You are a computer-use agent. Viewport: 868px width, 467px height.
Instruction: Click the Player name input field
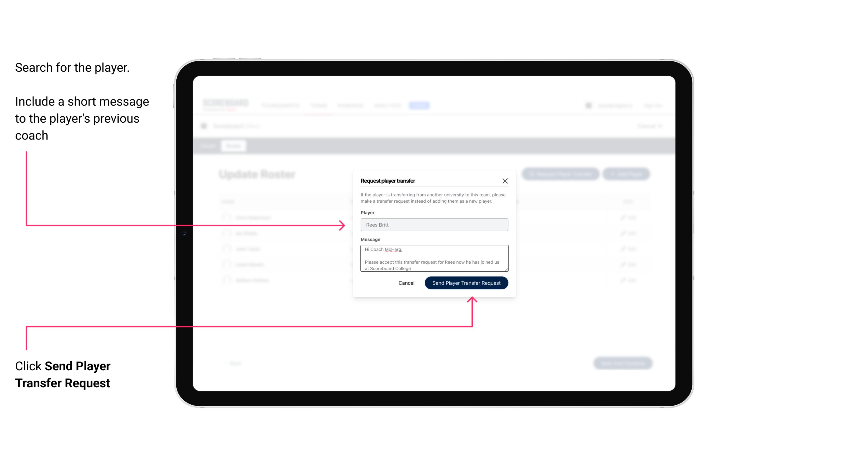click(434, 225)
